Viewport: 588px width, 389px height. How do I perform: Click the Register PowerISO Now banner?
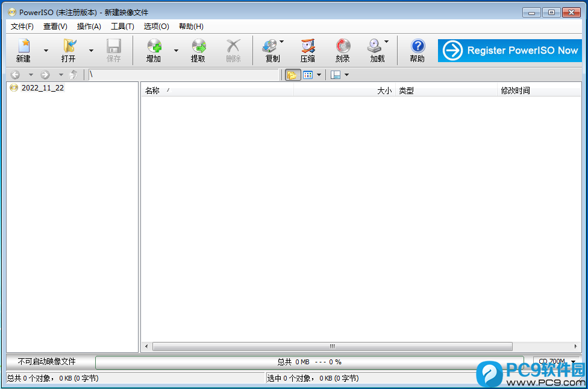coord(510,51)
